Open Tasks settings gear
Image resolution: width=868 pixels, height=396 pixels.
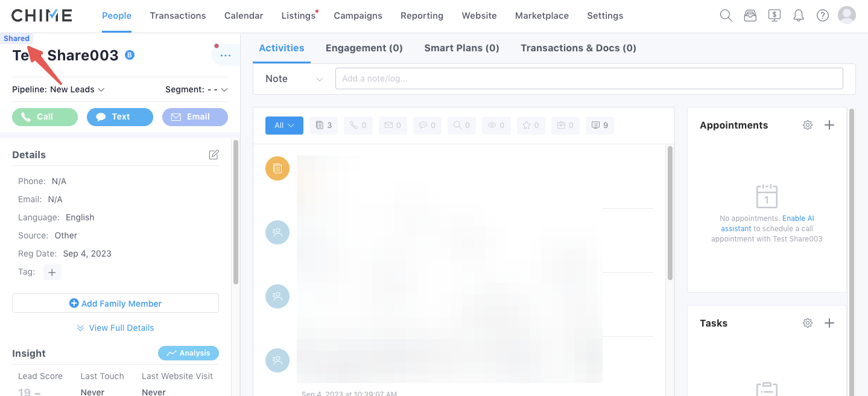coord(808,323)
